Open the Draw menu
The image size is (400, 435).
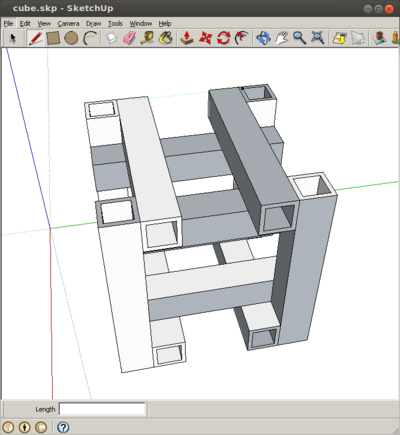[x=93, y=24]
